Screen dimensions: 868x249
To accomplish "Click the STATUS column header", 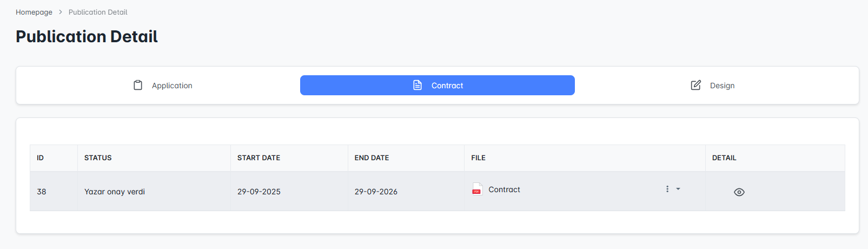I will pyautogui.click(x=98, y=158).
